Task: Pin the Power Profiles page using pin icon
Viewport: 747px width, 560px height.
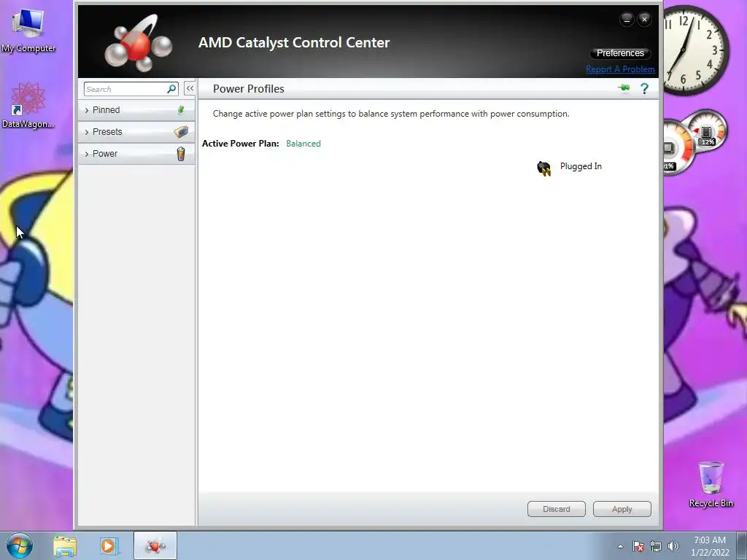Action: [x=624, y=88]
